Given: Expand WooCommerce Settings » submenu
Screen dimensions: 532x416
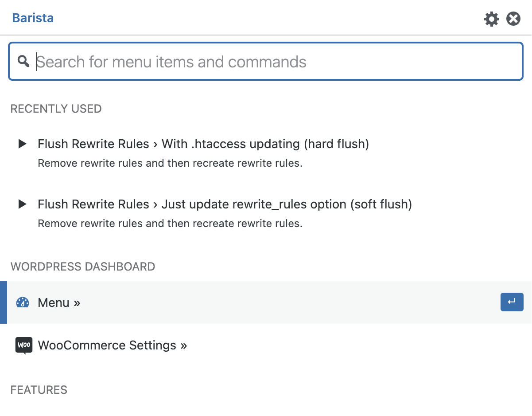Looking at the screenshot, I should pos(113,345).
